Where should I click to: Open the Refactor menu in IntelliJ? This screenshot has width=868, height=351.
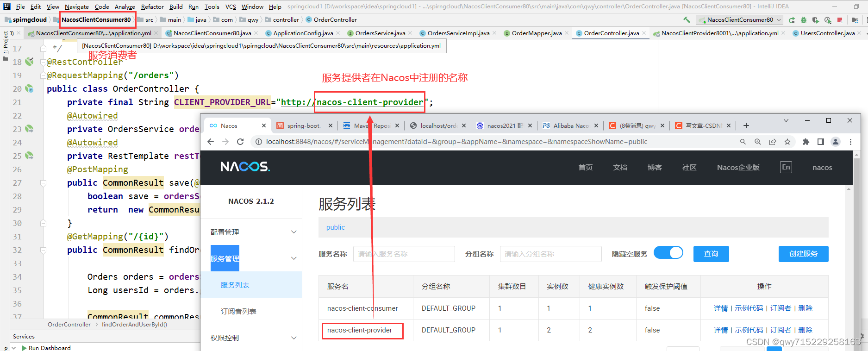(152, 6)
